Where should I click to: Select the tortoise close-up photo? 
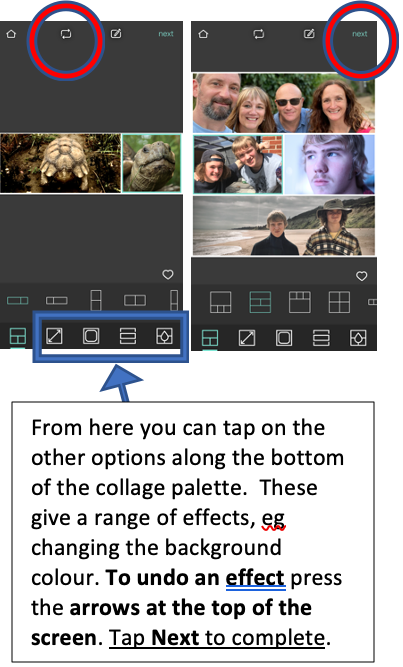click(x=152, y=163)
